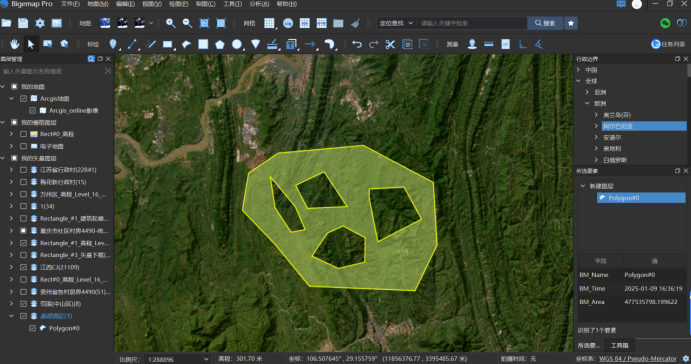691x364 pixels.
Task: Check the 1(34) layer checkbox
Action: [x=23, y=206]
